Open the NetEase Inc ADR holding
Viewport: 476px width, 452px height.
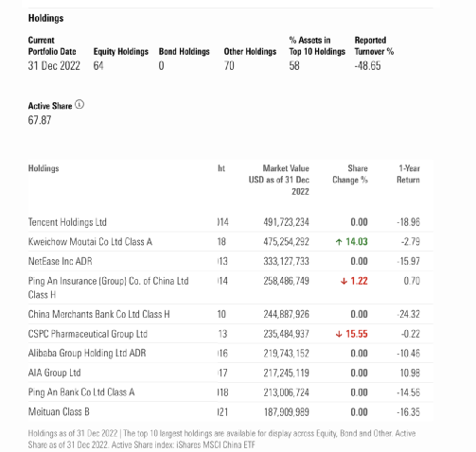(61, 261)
